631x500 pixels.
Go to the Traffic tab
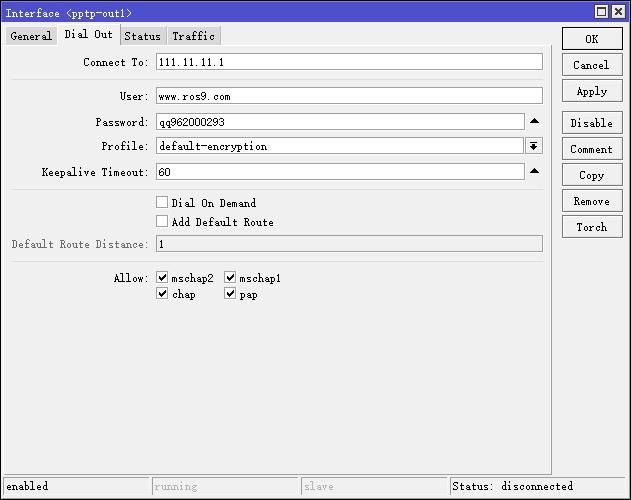tap(193, 36)
